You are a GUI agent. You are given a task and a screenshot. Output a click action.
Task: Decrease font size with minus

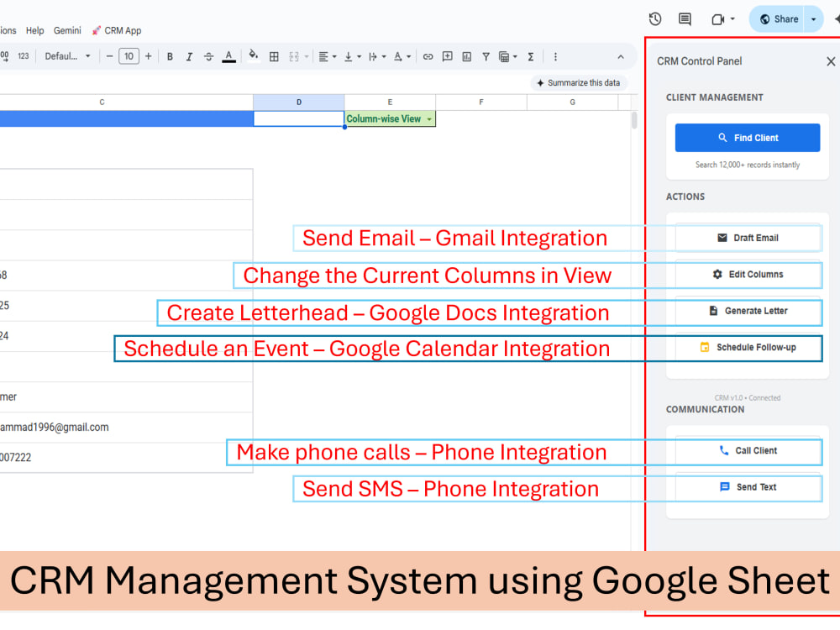point(109,56)
